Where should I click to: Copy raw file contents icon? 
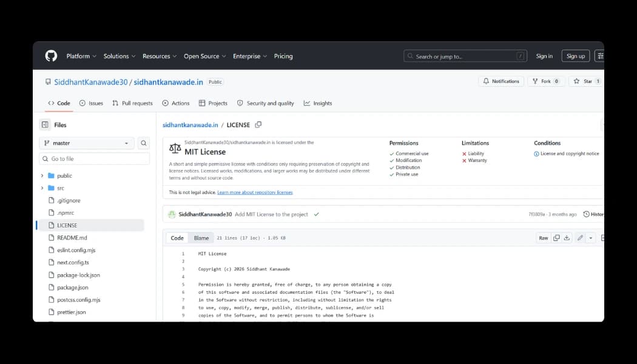click(x=556, y=238)
